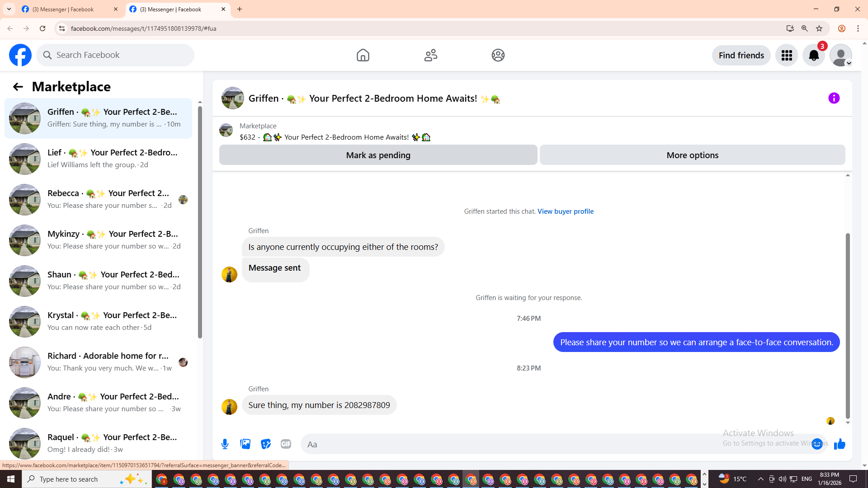Switch to the first Messenger browser tab
The image size is (868, 488).
[63, 9]
